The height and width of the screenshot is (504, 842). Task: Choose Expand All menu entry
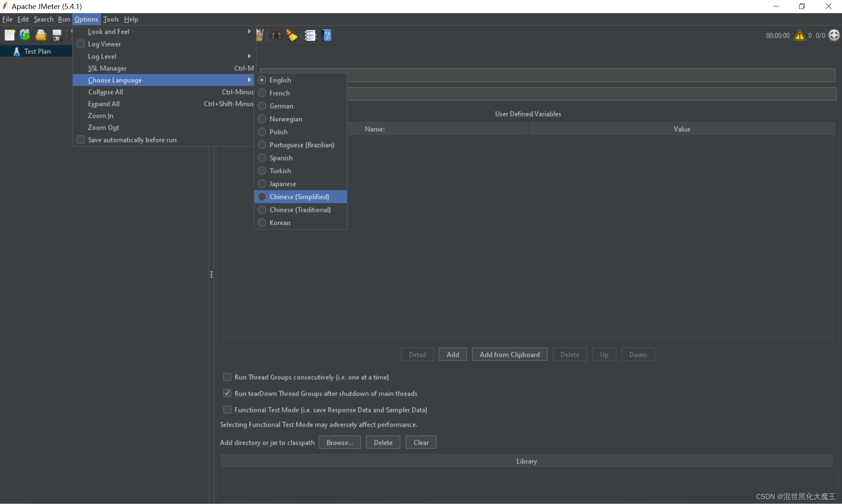pos(164,104)
